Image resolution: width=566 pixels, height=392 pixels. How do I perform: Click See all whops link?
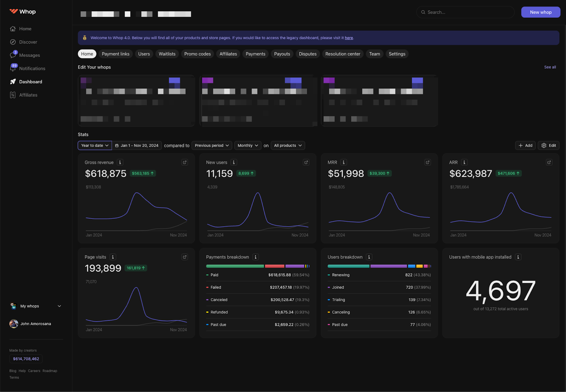coord(550,67)
